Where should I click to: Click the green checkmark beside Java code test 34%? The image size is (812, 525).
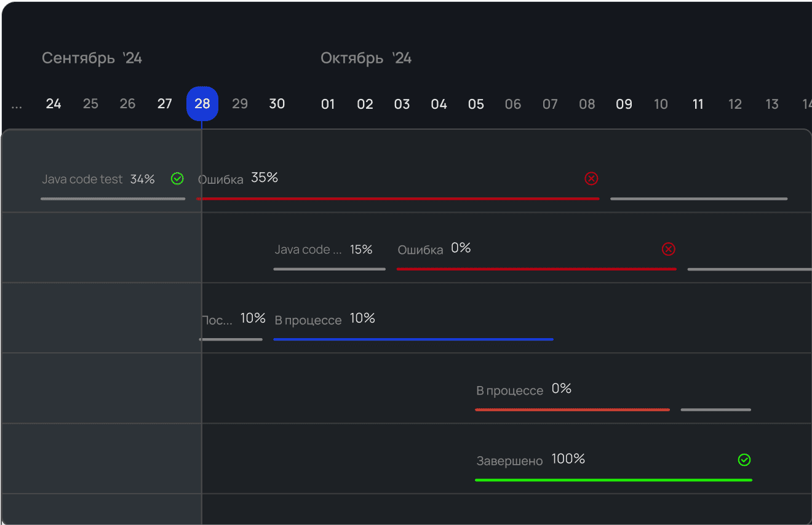[177, 179]
